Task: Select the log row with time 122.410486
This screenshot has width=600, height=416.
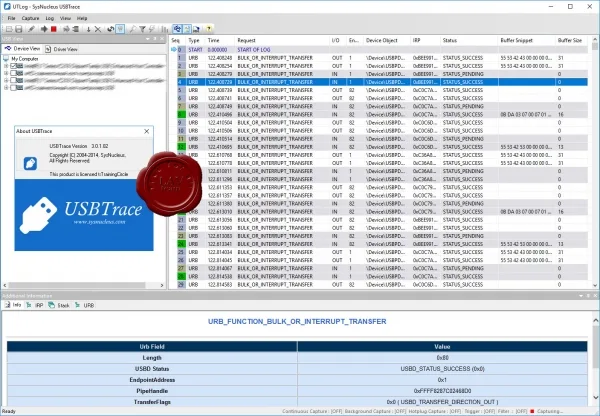Action: point(379,114)
